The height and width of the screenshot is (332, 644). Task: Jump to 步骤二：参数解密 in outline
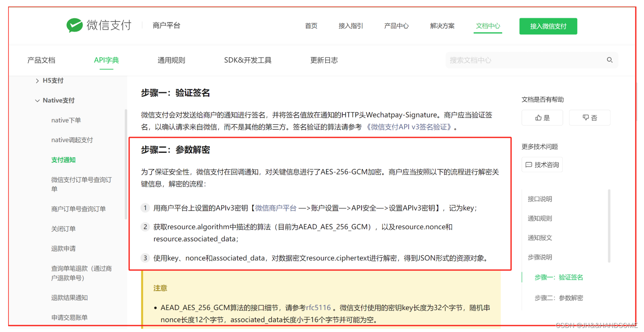pyautogui.click(x=559, y=298)
